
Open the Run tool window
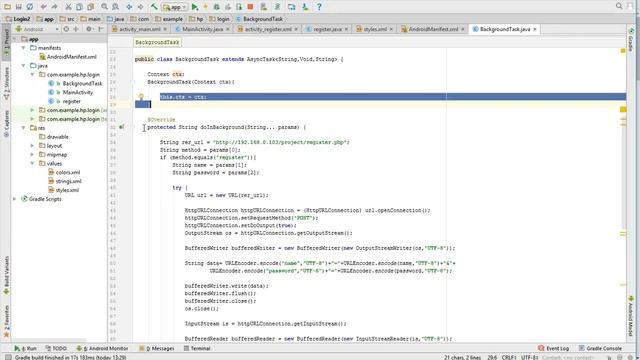pyautogui.click(x=26, y=348)
